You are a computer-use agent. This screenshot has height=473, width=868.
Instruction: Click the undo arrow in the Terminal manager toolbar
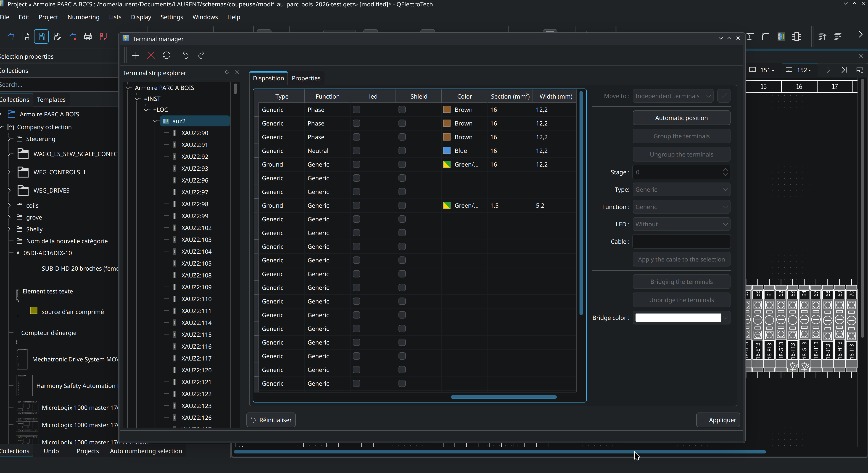tap(186, 55)
